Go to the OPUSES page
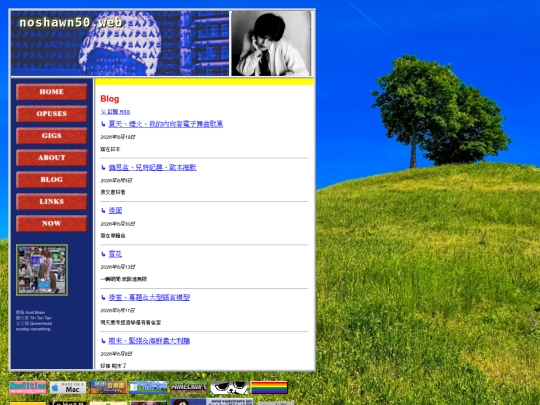This screenshot has width=540, height=405. (x=52, y=114)
